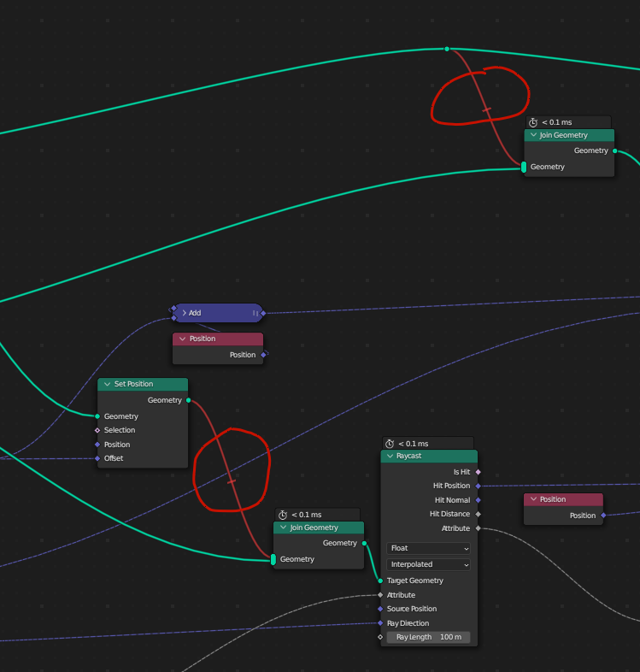Click the clock icon above the Join Geometry below the reroute
The width and height of the screenshot is (640, 672).
pos(533,122)
